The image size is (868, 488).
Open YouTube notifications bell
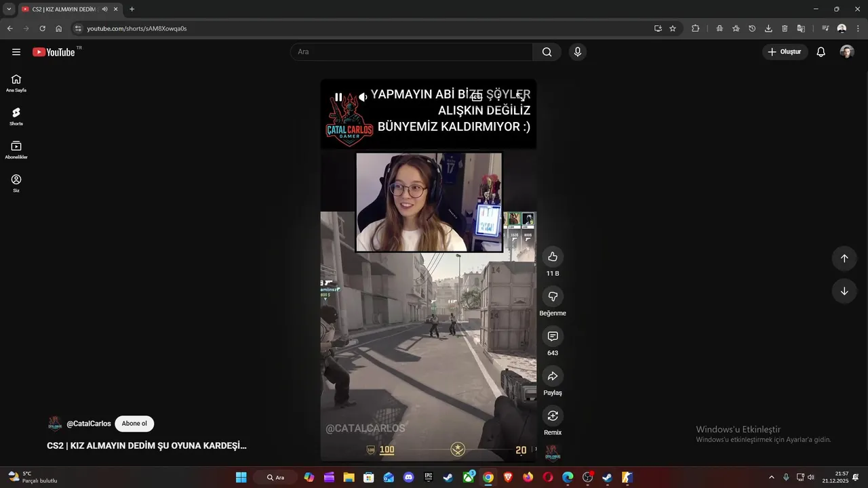pos(821,52)
